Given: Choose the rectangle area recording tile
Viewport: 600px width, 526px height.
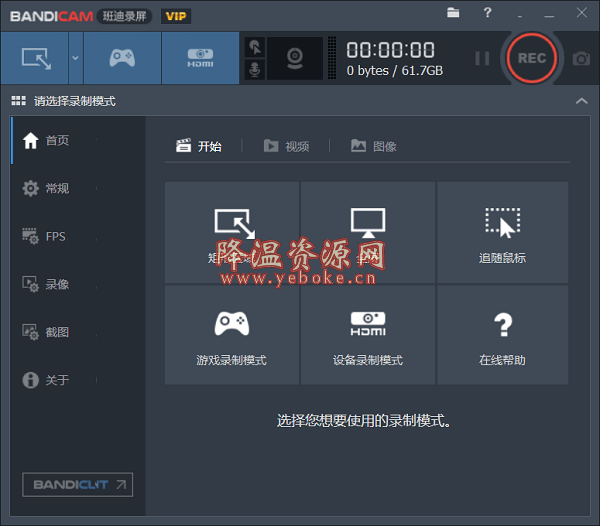Looking at the screenshot, I should 232,233.
